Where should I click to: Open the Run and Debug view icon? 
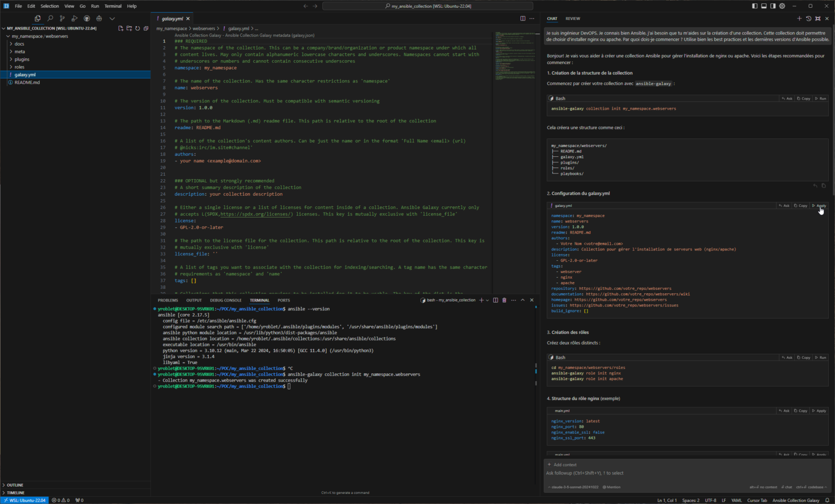[75, 18]
